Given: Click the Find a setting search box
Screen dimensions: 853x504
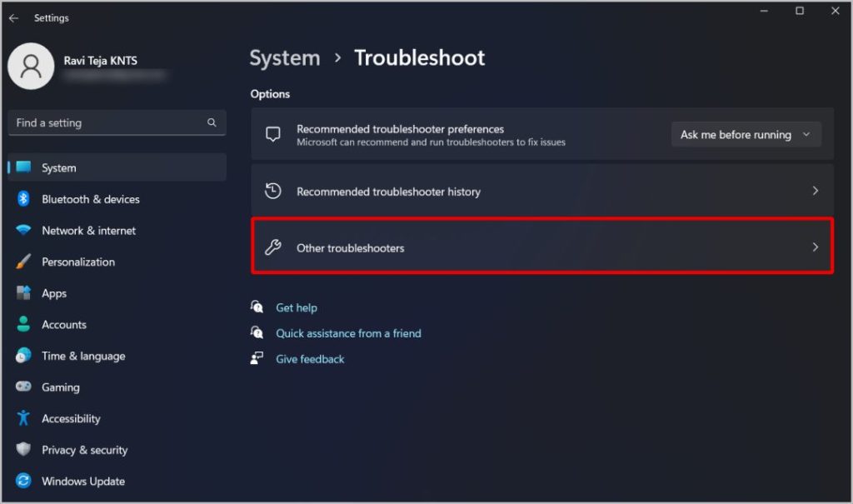Looking at the screenshot, I should pos(117,123).
